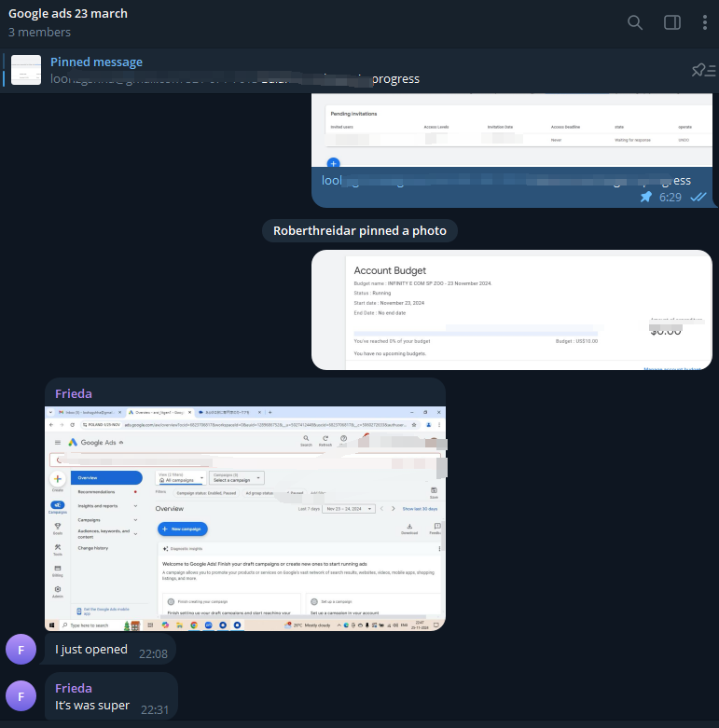Viewport: 719px width, 728px height.
Task: Click the 22:08 timestamp
Action: (153, 653)
